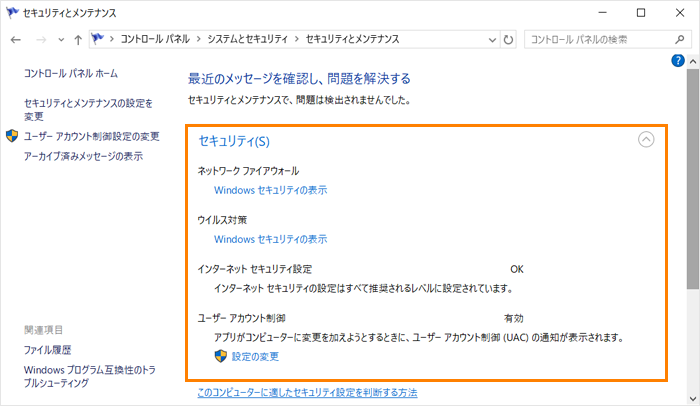Click the search magnifier icon
Viewport: 700px width, 406px height.
(x=679, y=40)
